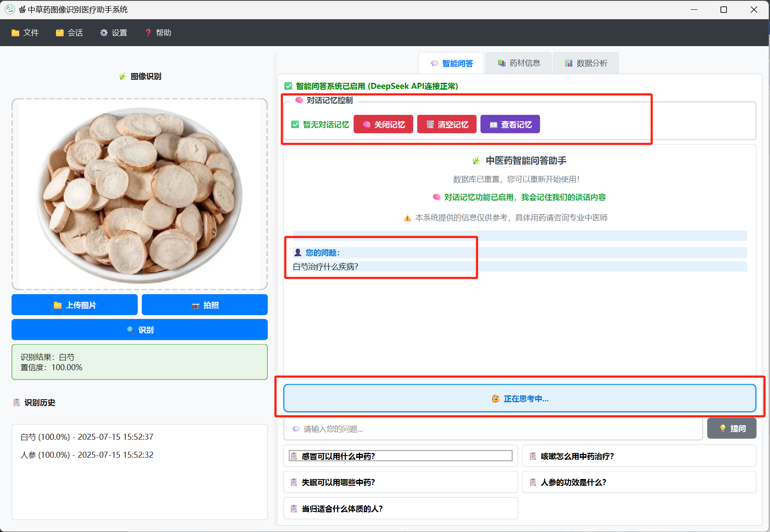The height and width of the screenshot is (532, 770).
Task: Click the 查看记忆 button
Action: tap(510, 124)
